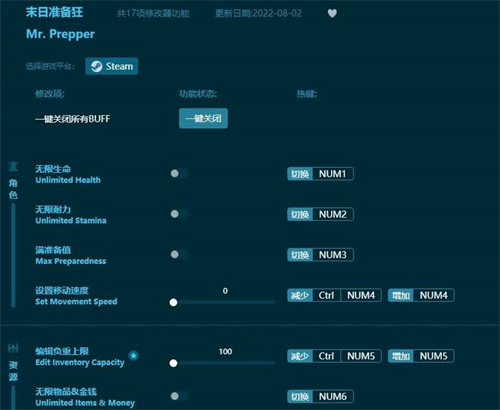This screenshot has width=500, height=410.
Task: Click the NUM6 hotkey field
Action: tap(320, 397)
